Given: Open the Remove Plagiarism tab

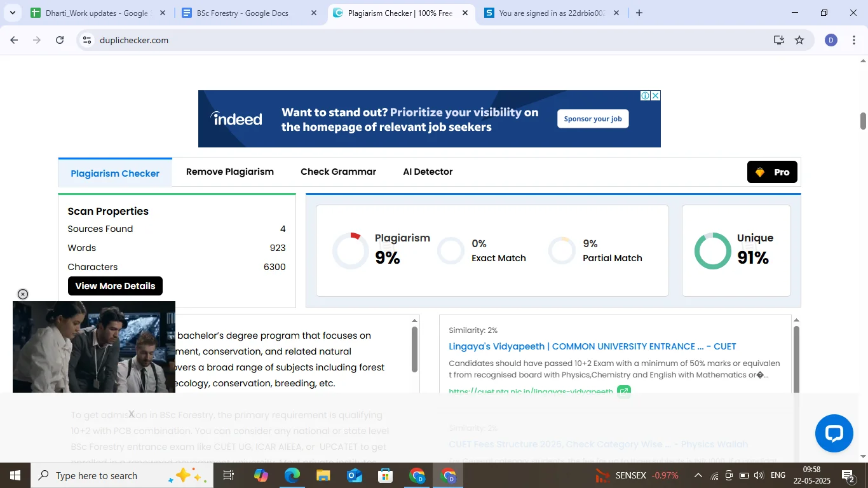Looking at the screenshot, I should coord(230,172).
